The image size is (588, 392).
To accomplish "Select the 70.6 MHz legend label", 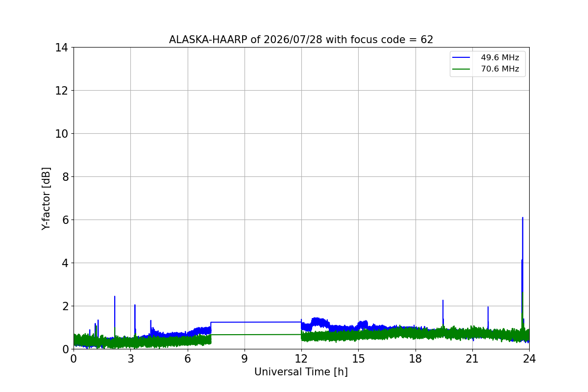I will tap(500, 69).
